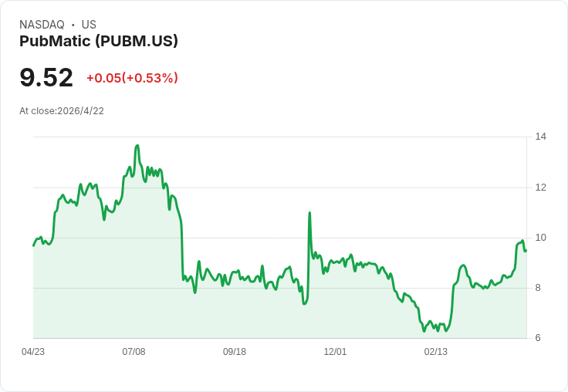Click the US market label
This screenshot has height=392, width=568.
click(x=89, y=25)
